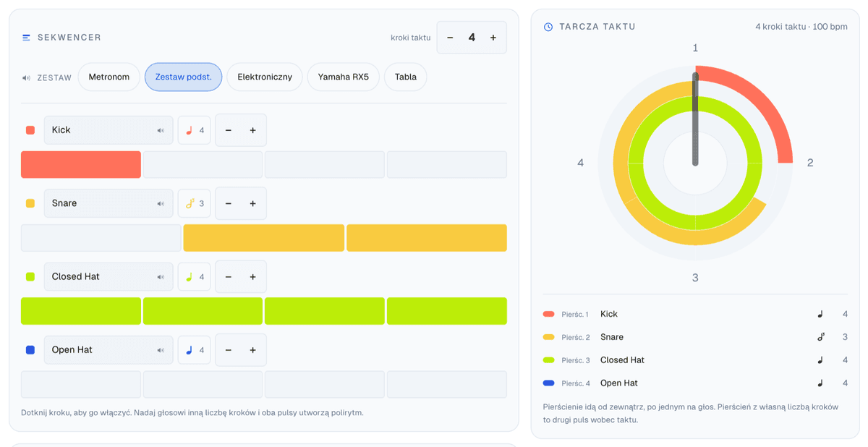The width and height of the screenshot is (868, 447).
Task: Turn off the first Kick step
Action: 81,164
